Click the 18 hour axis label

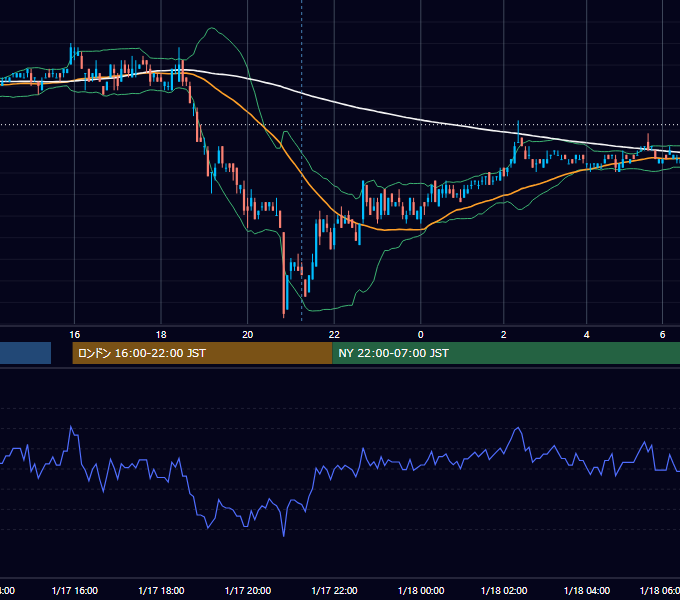(x=161, y=335)
